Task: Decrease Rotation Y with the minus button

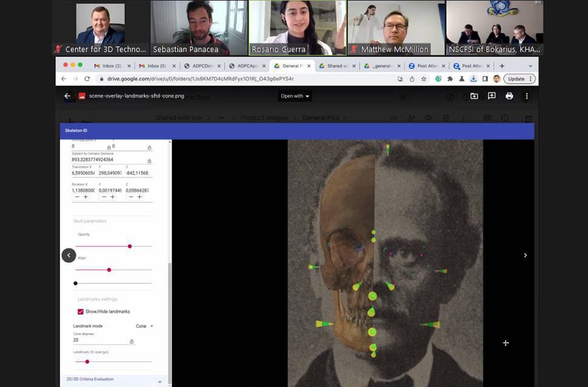Action: (x=103, y=197)
